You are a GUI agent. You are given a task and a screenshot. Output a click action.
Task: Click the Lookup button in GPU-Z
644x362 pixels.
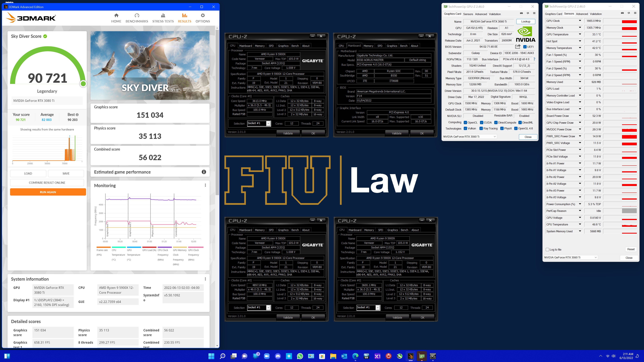click(x=525, y=21)
